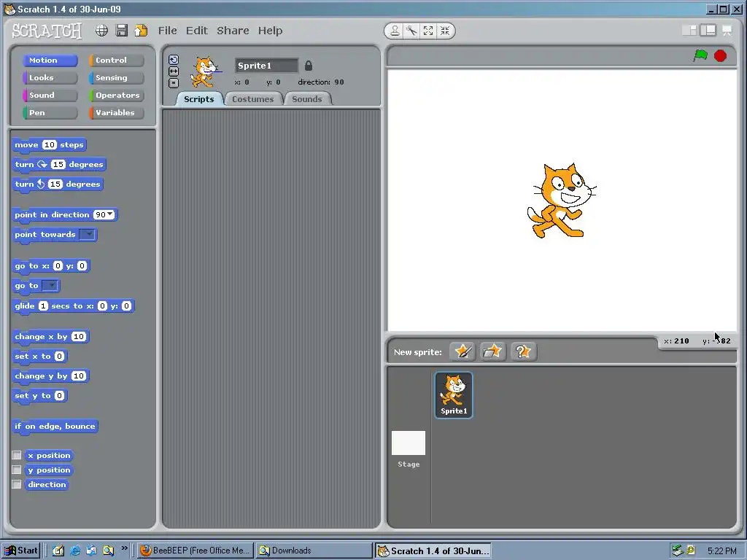Open presentation mode

click(x=727, y=31)
